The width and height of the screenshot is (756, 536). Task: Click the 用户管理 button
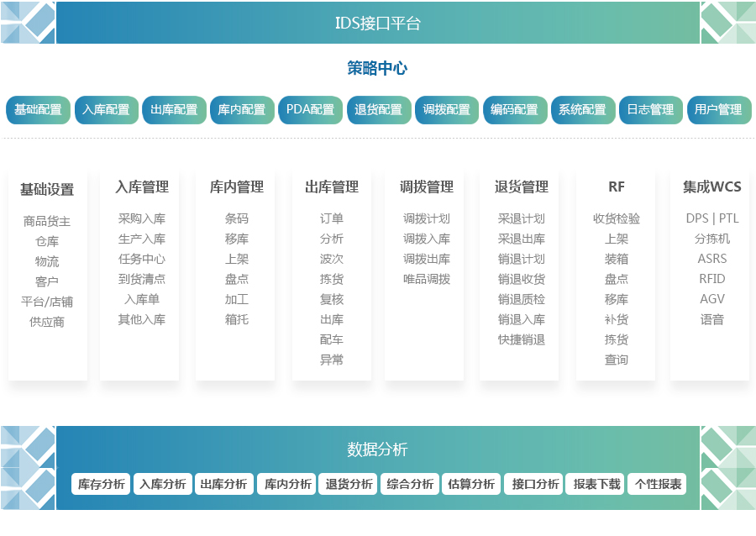[718, 109]
